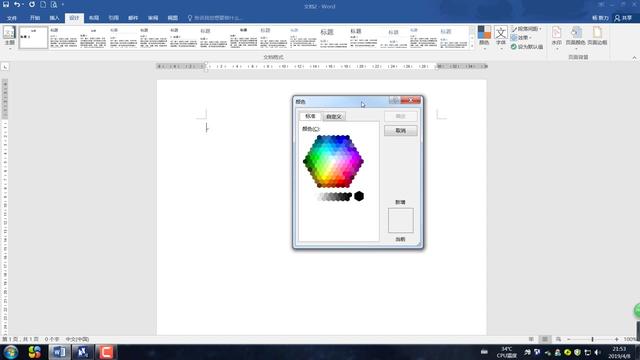
Task: Open Word from the Windows taskbar
Action: (59, 352)
